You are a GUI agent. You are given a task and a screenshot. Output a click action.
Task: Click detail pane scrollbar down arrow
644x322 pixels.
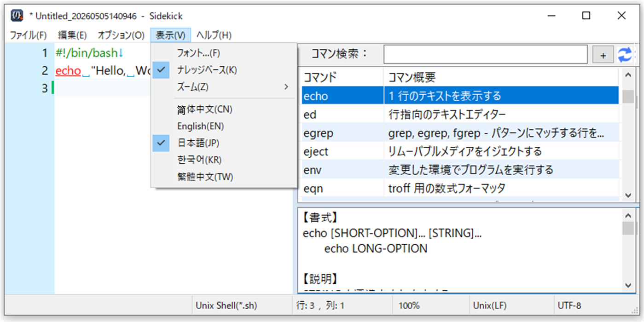click(x=628, y=286)
